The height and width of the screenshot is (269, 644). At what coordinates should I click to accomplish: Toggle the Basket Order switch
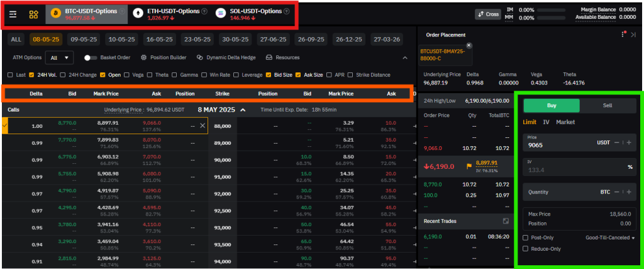coord(90,57)
